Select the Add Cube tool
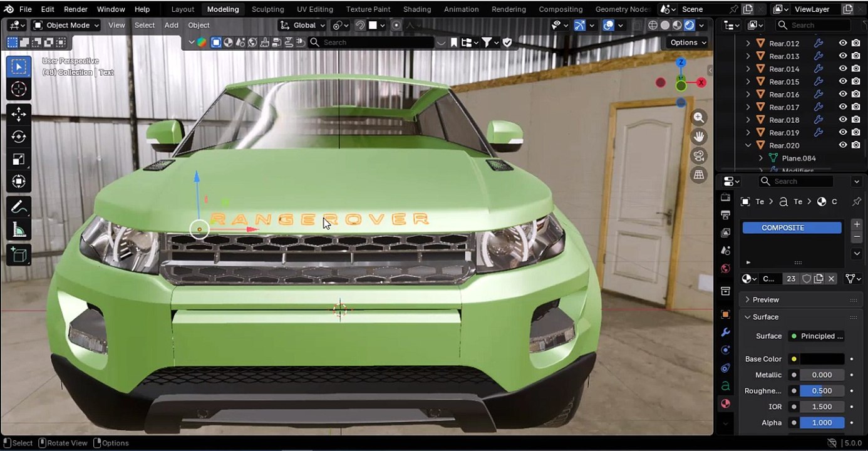The image size is (868, 451). click(x=19, y=255)
